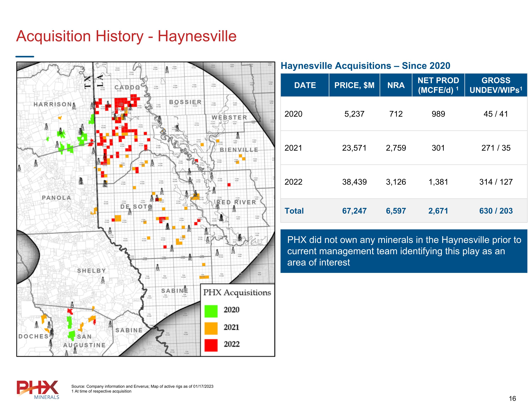Click the LA state label on the map
The height and width of the screenshot is (411, 532).
(x=100, y=80)
